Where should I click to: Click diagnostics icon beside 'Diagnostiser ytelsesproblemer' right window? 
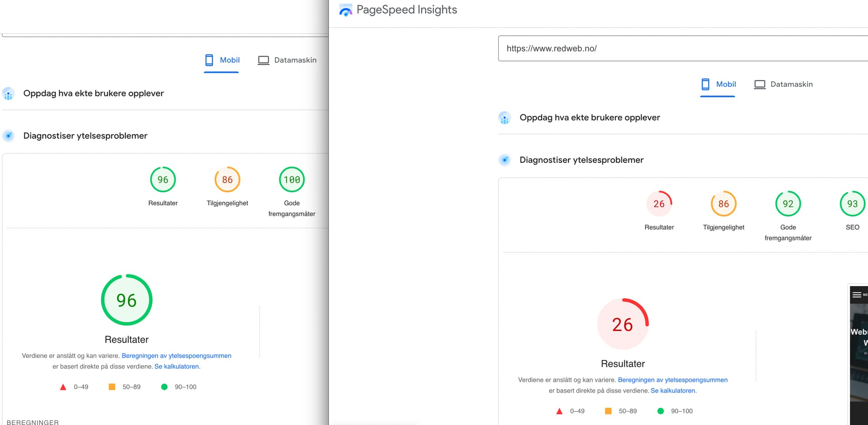[x=505, y=160]
